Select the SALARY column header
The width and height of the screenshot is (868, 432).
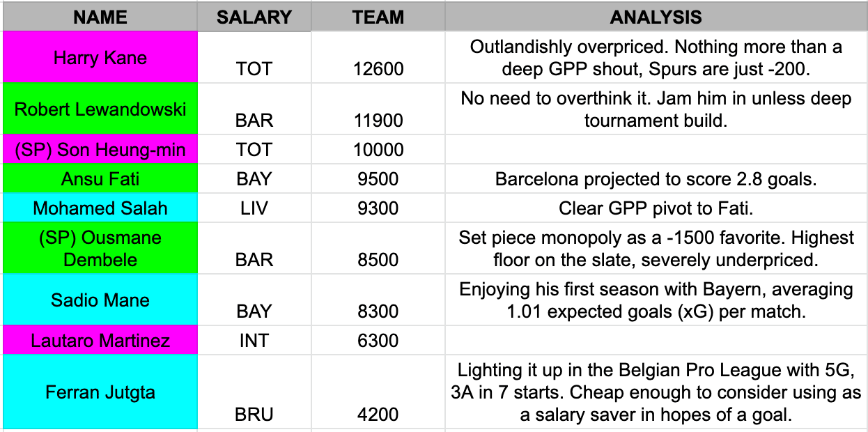254,17
